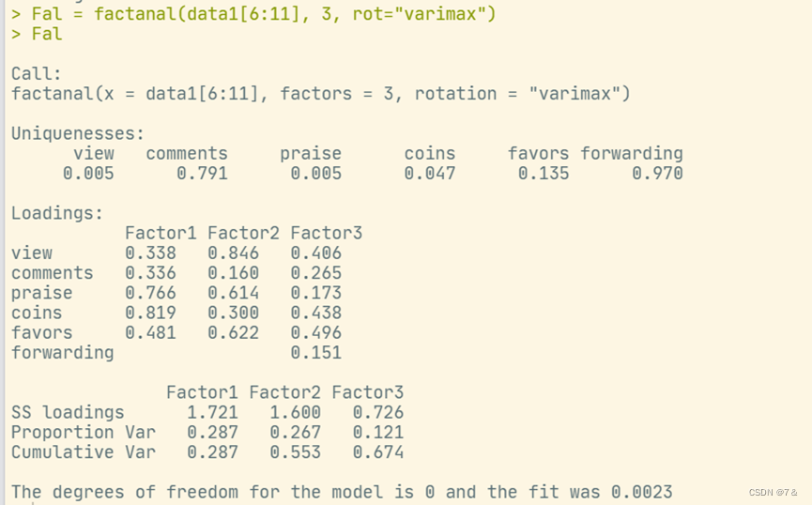This screenshot has width=812, height=505.
Task: Select view's Factor2 loading 0.846
Action: click(233, 253)
